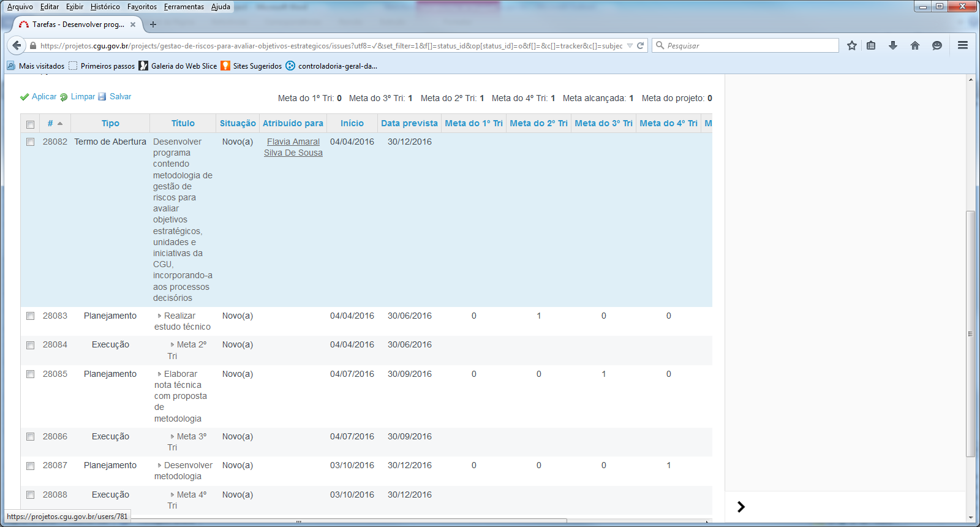
Task: Toggle the select-all checkbox in table header
Action: point(30,124)
